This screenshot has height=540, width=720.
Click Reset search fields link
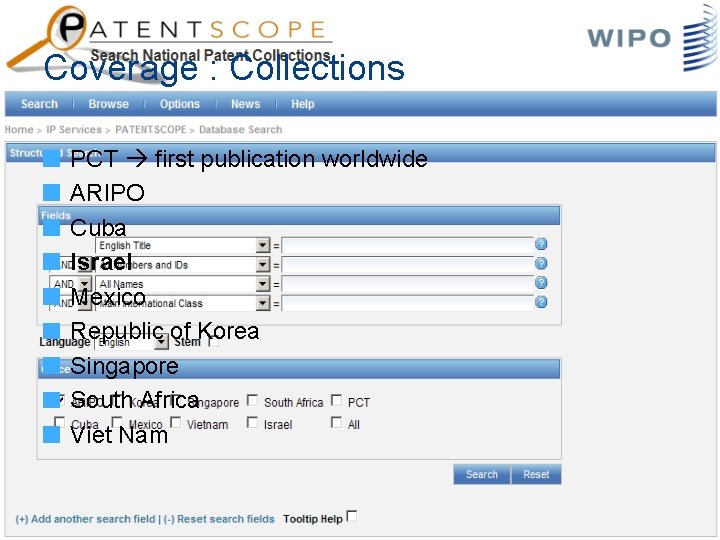219,519
